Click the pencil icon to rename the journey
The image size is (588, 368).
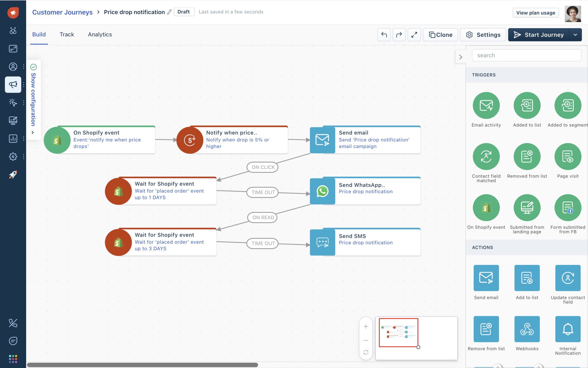pyautogui.click(x=169, y=12)
